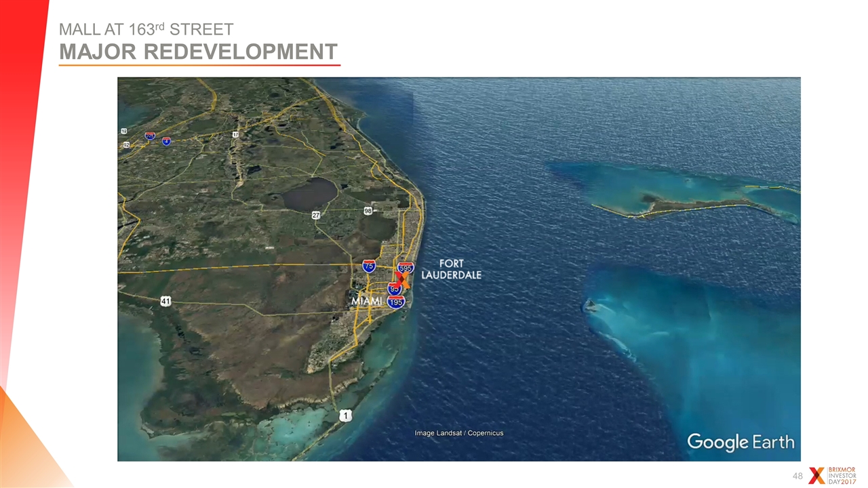This screenshot has width=868, height=488.
Task: Click the I-275 interstate shield
Action: pos(150,136)
